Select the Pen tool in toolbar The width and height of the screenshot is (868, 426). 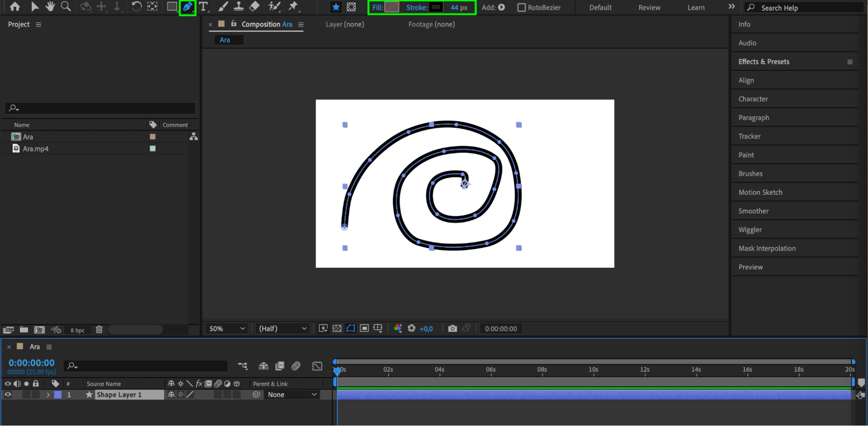pos(188,7)
